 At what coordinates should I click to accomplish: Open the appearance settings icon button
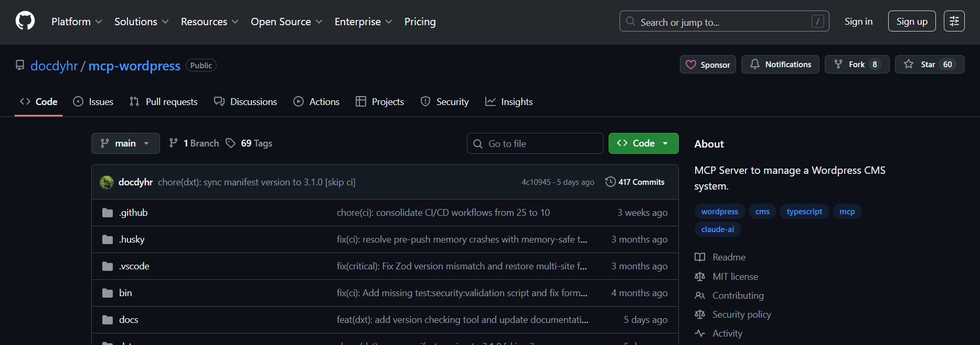click(x=954, y=22)
